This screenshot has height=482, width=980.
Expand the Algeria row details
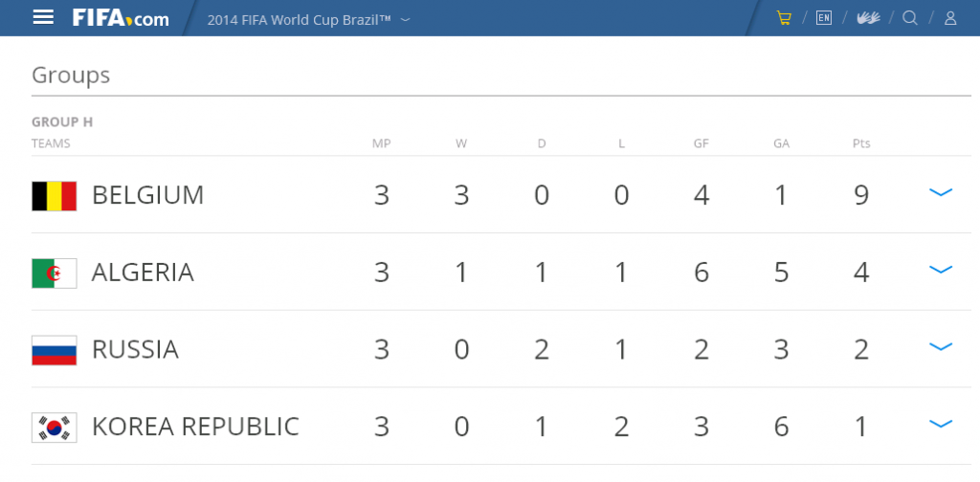click(941, 270)
